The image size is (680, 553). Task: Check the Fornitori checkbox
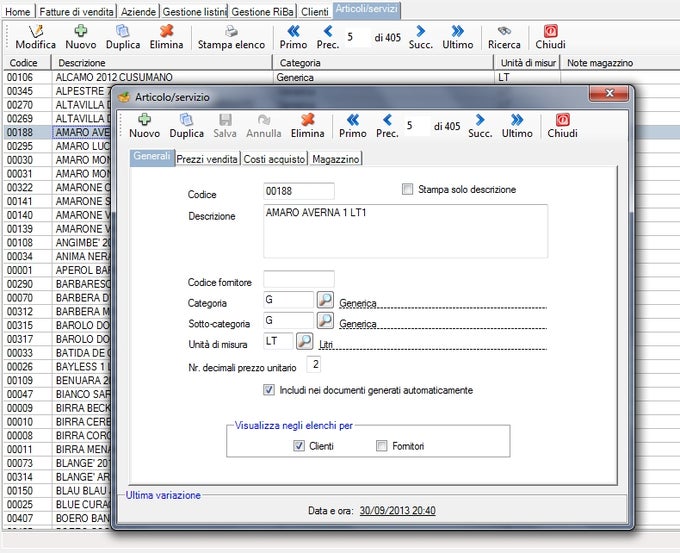coord(382,446)
